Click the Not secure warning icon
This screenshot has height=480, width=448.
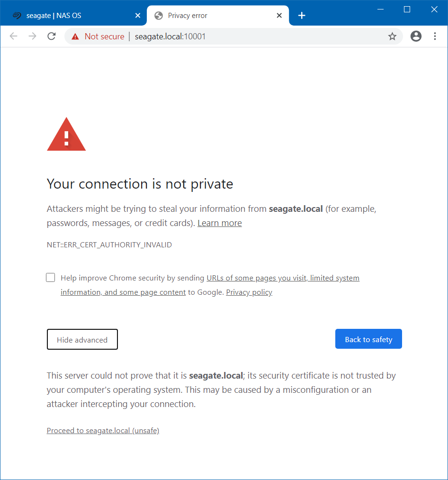[x=75, y=37]
